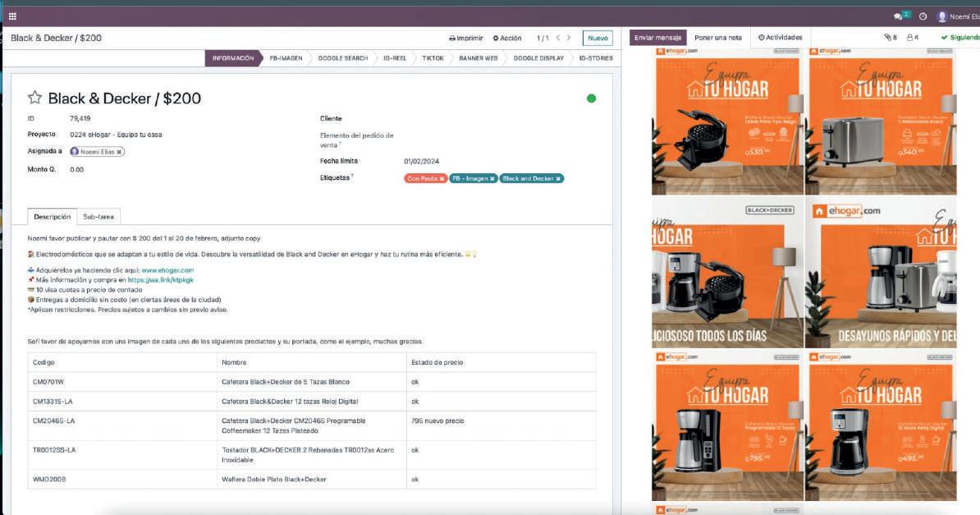This screenshot has width=980, height=515.
Task: Remove the Con Pauta tag
Action: pyautogui.click(x=442, y=179)
